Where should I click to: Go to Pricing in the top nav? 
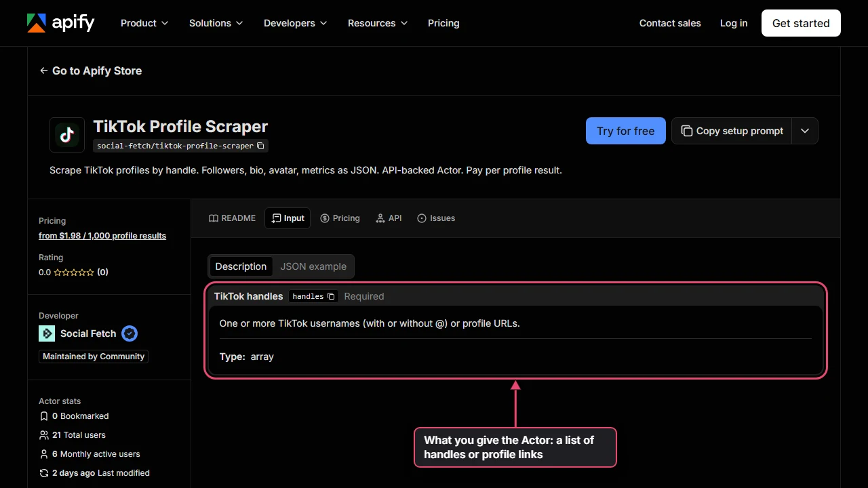[x=443, y=23]
